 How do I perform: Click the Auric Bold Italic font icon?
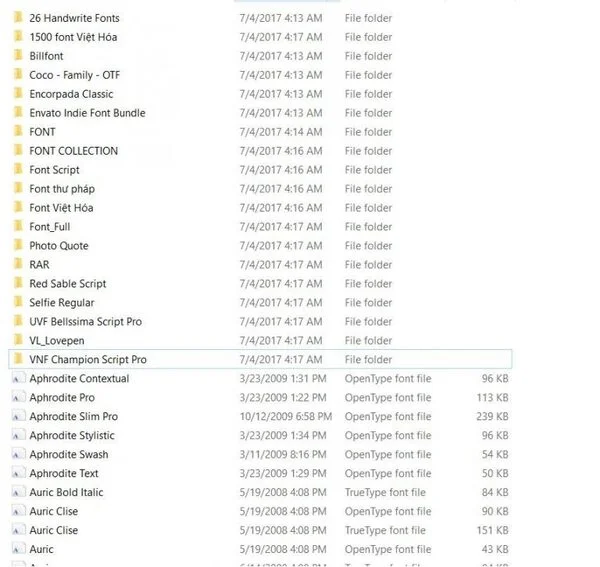tap(18, 492)
